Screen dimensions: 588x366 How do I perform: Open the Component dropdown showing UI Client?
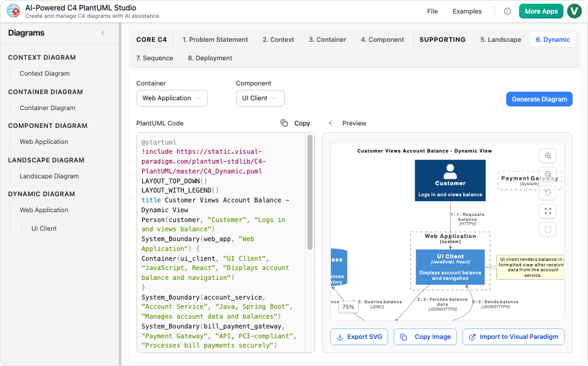tap(260, 98)
